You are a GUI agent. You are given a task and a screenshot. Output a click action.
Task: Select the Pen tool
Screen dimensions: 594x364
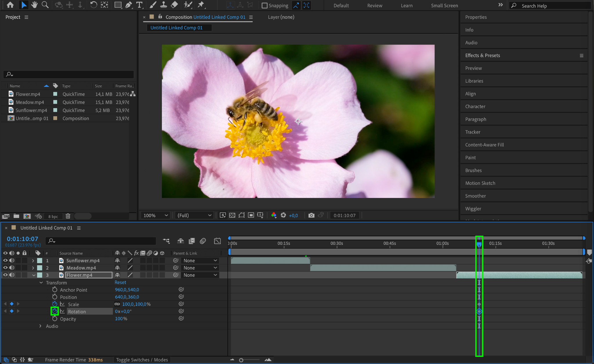click(128, 5)
